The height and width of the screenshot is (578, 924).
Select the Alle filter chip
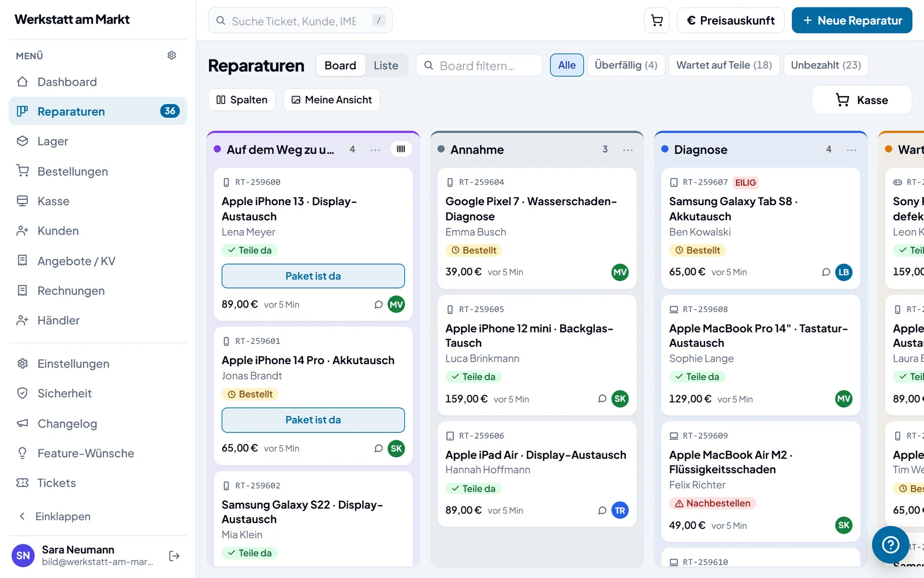click(567, 65)
